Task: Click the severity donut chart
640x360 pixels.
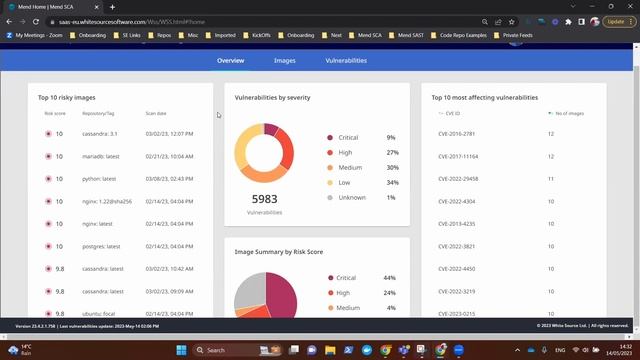Action: tap(264, 153)
